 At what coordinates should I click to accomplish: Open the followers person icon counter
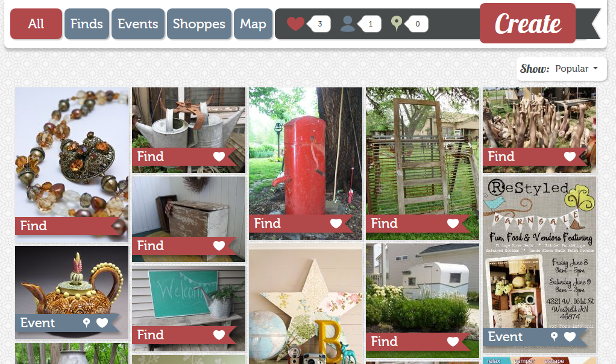(x=347, y=24)
